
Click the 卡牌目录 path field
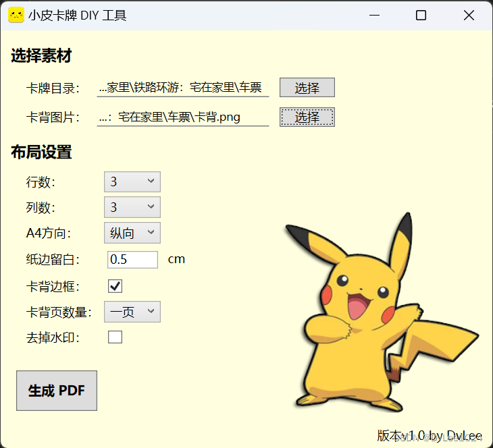point(182,88)
